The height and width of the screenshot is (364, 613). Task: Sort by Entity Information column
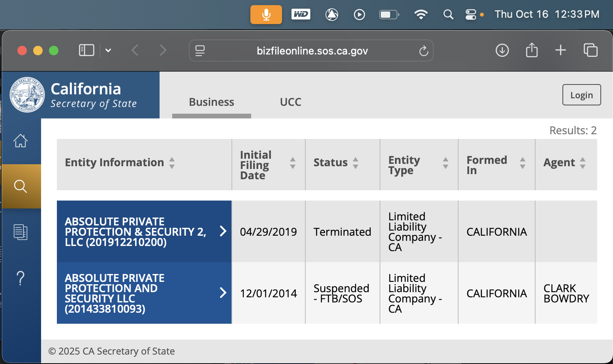pyautogui.click(x=172, y=163)
